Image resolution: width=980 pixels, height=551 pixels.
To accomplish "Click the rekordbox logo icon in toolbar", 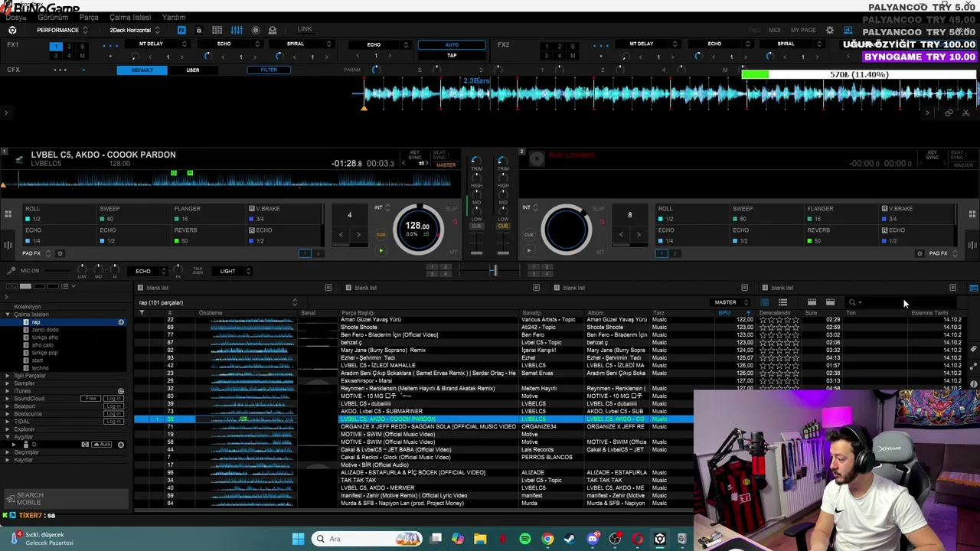I will pyautogui.click(x=12, y=30).
